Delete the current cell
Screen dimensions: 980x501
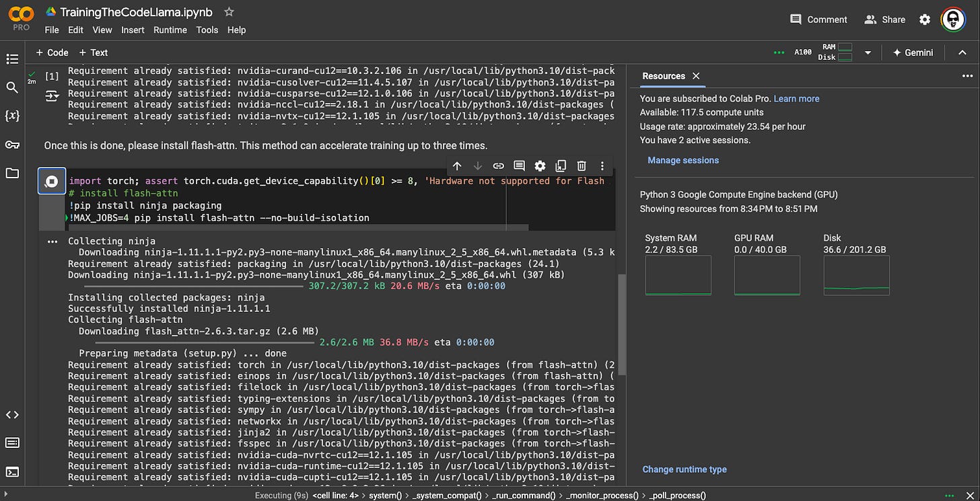tap(582, 166)
